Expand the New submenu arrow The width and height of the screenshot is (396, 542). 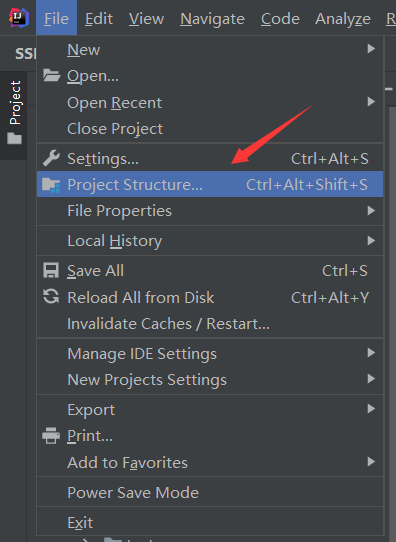371,48
